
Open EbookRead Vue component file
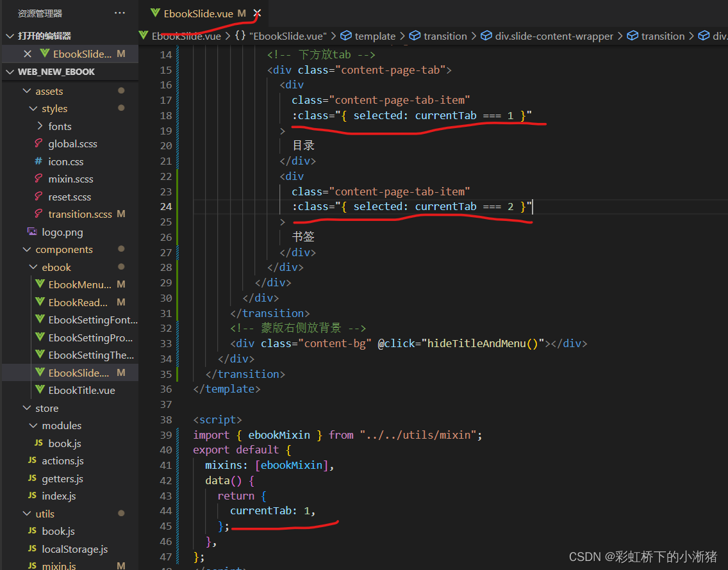(x=78, y=302)
